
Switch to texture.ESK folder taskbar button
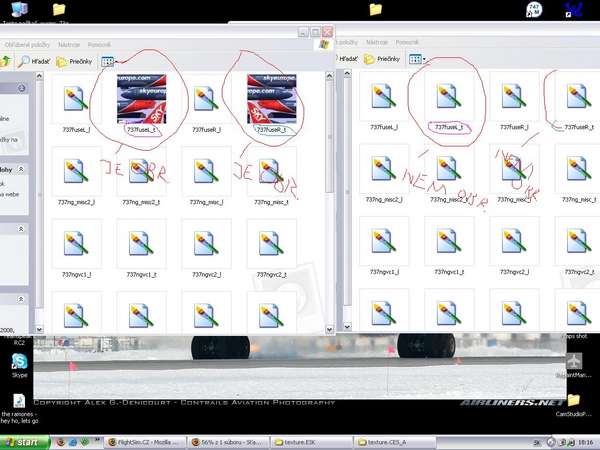[312, 443]
